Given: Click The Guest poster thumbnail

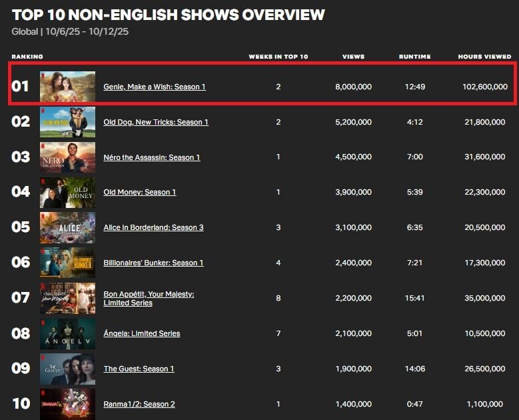Looking at the screenshot, I should point(67,369).
